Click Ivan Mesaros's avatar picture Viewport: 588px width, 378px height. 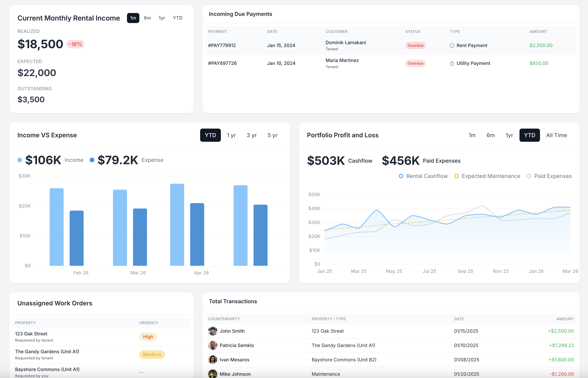213,360
